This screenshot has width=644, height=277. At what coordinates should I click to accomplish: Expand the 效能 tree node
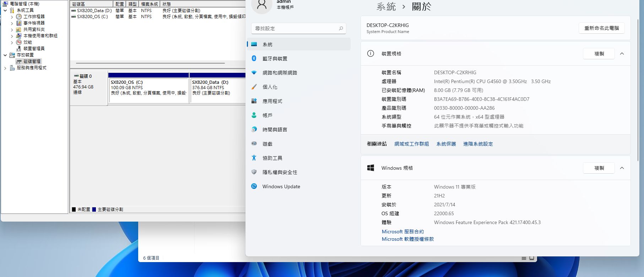pos(12,42)
